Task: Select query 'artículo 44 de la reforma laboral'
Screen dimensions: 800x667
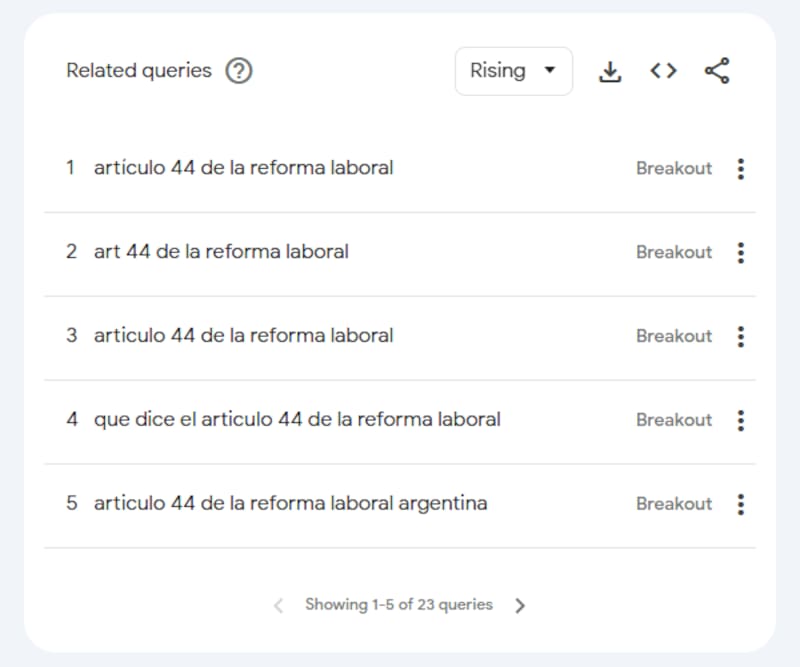Action: point(244,169)
